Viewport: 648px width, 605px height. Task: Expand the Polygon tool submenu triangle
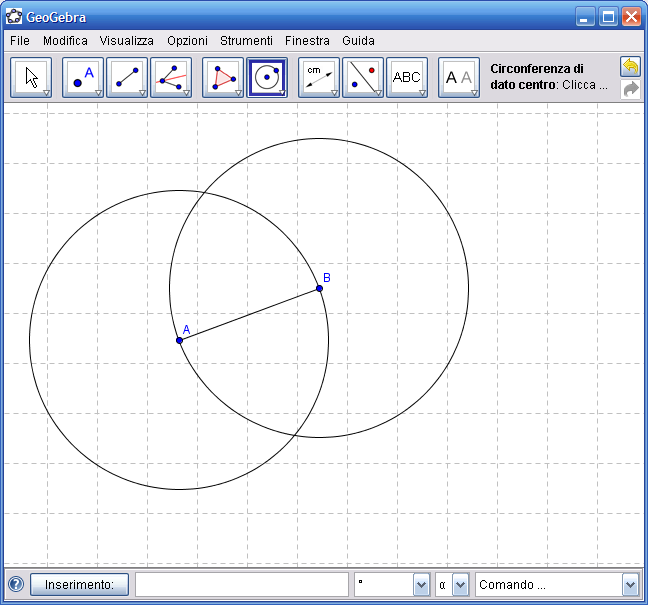coord(238,93)
